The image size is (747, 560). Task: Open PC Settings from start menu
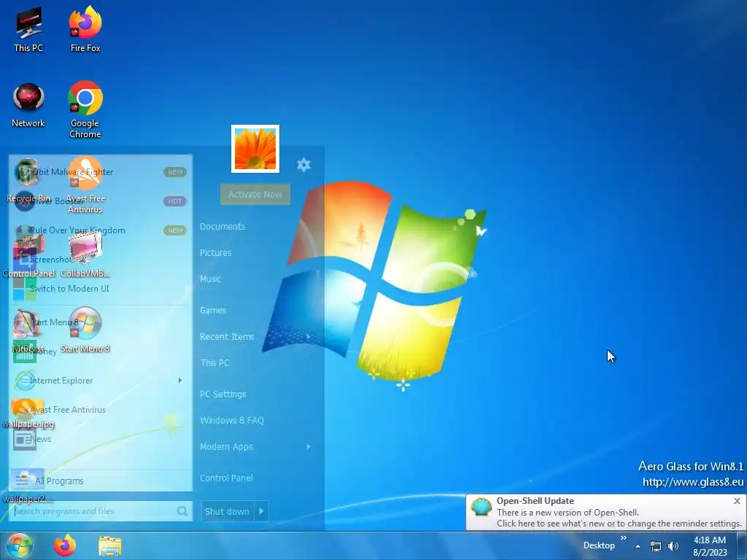223,394
